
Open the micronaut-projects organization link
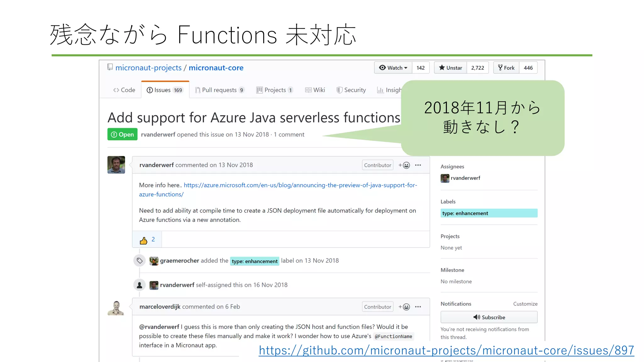[x=148, y=68]
